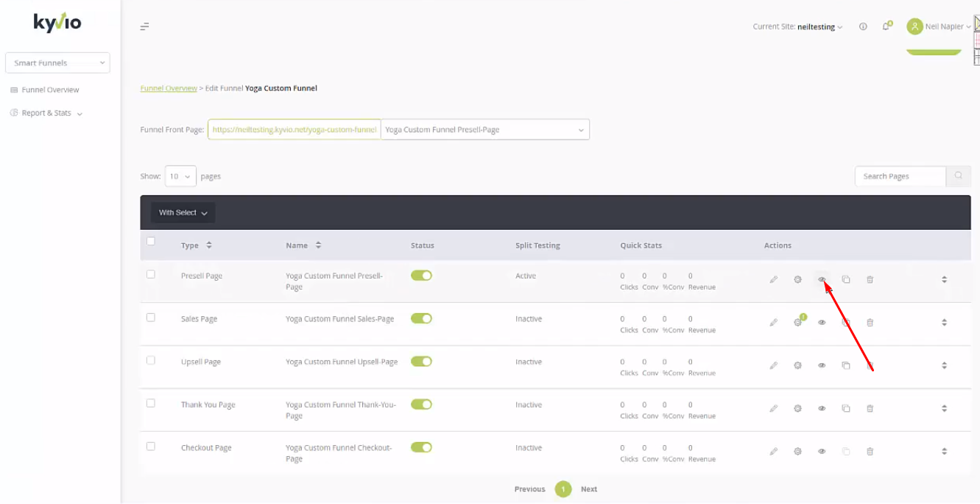
Task: Tick the Sales Page row checkbox
Action: pos(151,318)
